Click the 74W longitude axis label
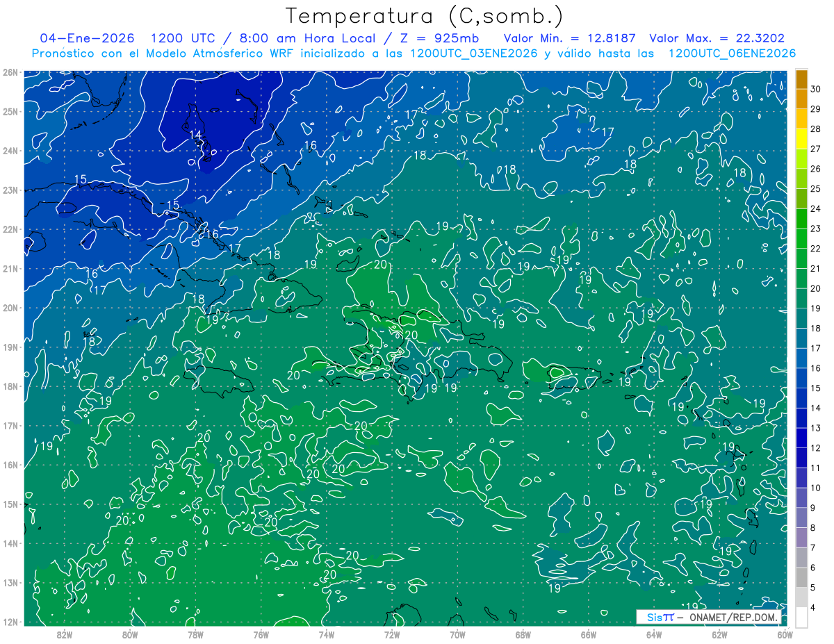The image size is (834, 644). (327, 634)
